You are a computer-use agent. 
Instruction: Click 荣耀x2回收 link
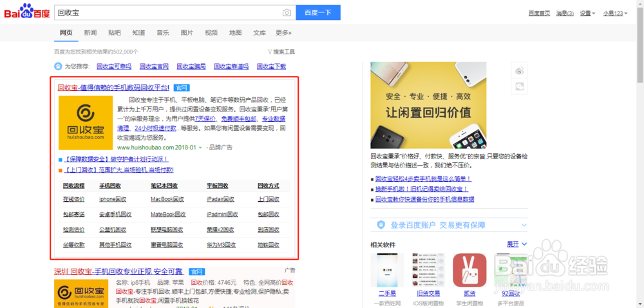tap(220, 229)
